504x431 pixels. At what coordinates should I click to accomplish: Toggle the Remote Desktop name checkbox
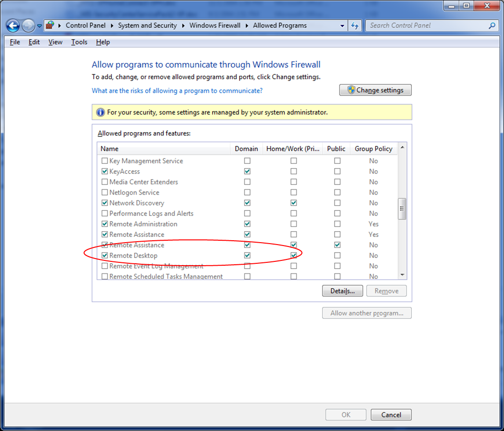(105, 256)
